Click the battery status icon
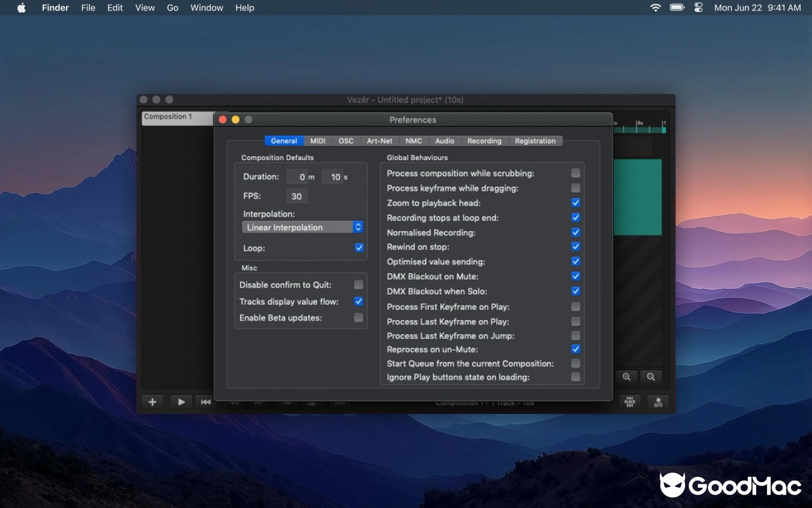The width and height of the screenshot is (812, 508). click(677, 8)
